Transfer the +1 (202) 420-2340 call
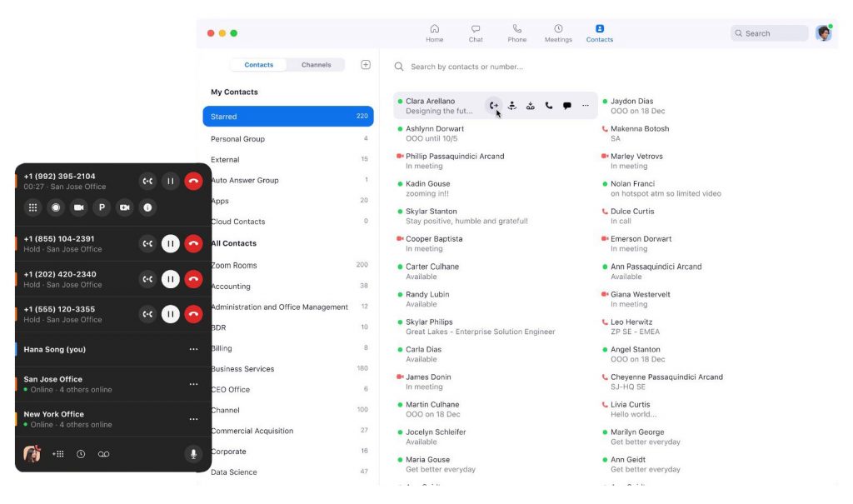 pos(147,279)
